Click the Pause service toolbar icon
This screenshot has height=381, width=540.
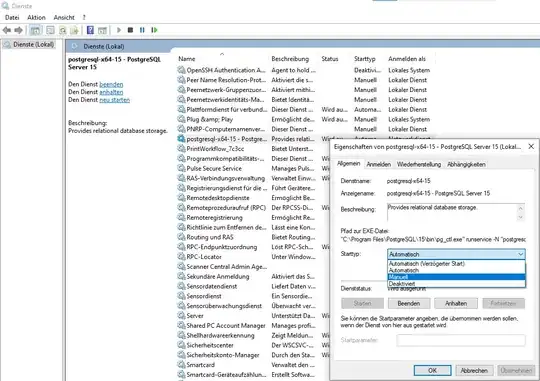tap(142, 30)
